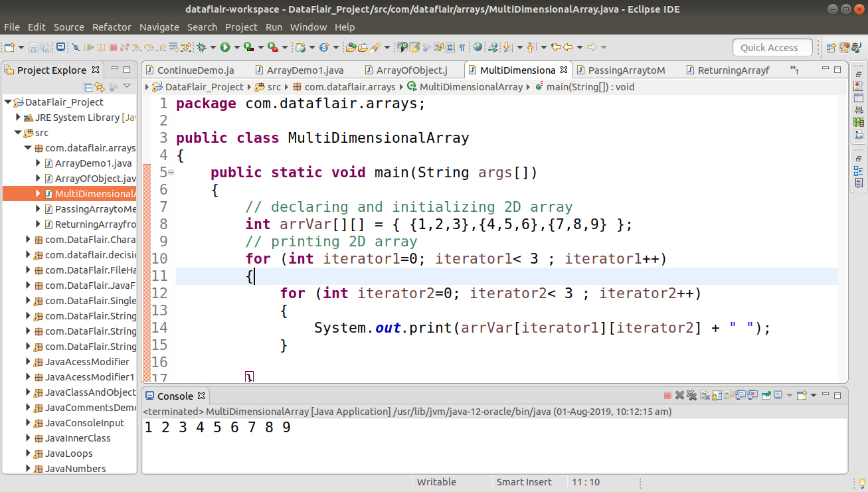Toggle Pin Console icon
Viewport: 868px width, 492px height.
(x=766, y=396)
